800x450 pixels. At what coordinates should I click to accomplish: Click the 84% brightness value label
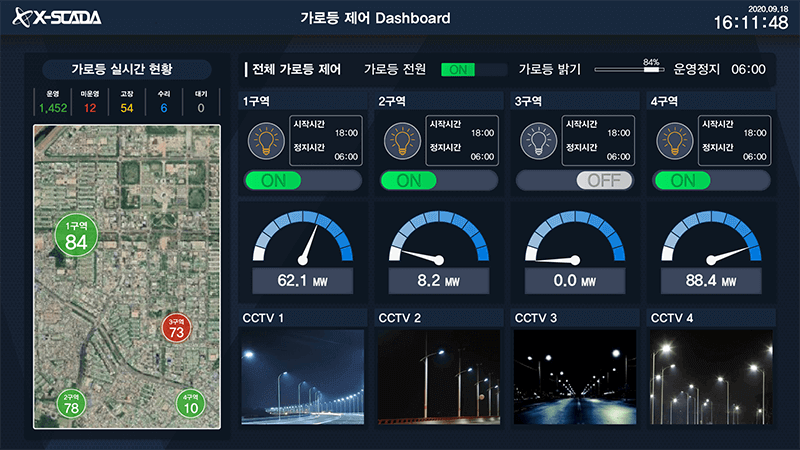tap(651, 62)
